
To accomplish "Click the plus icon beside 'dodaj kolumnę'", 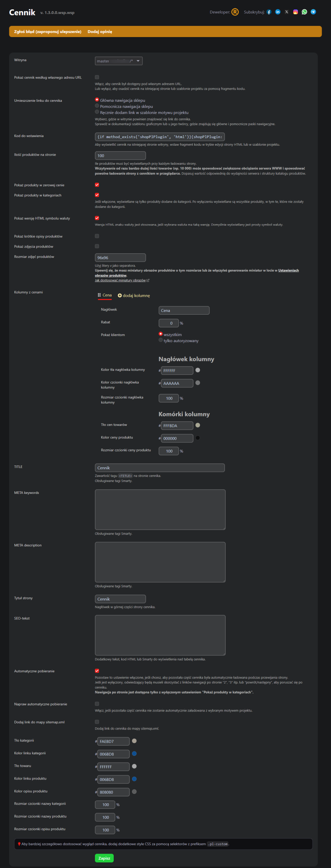I will click(120, 296).
